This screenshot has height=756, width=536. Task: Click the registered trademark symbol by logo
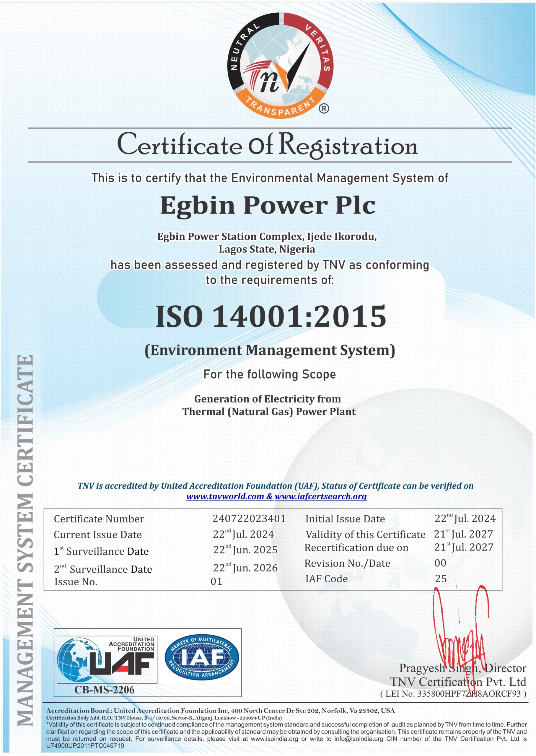(x=324, y=108)
